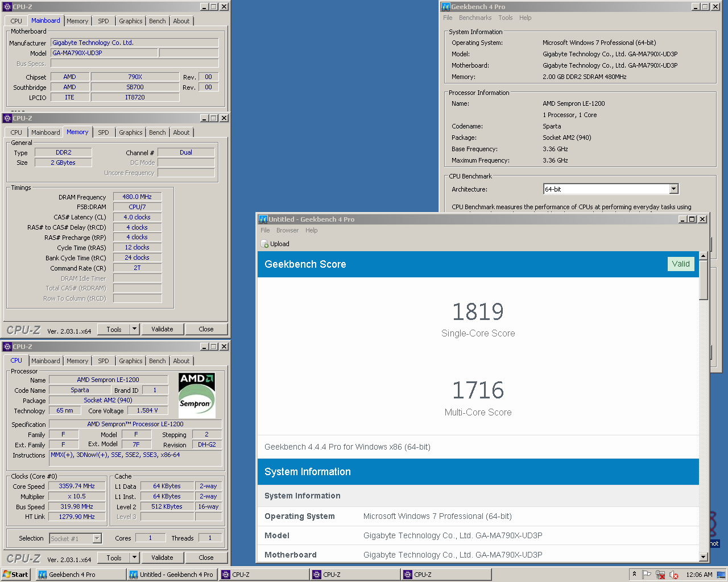Click the GA-MA790X-UD3P model field in CPU-Z
This screenshot has width=728, height=582.
pyautogui.click(x=104, y=53)
